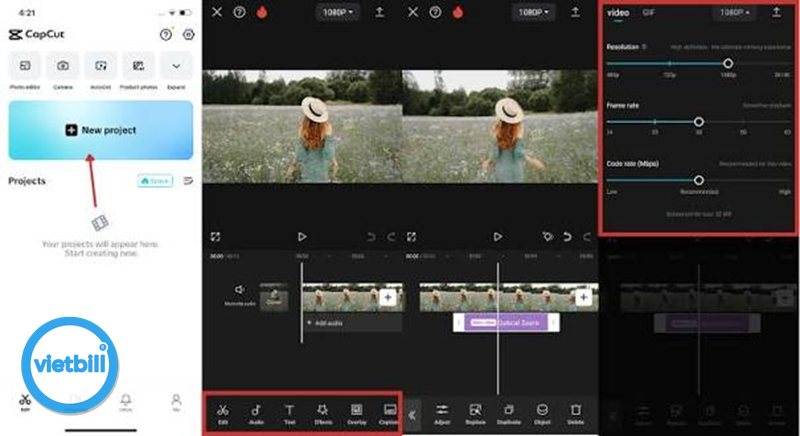Open the Cover thumbnail editor

274,297
